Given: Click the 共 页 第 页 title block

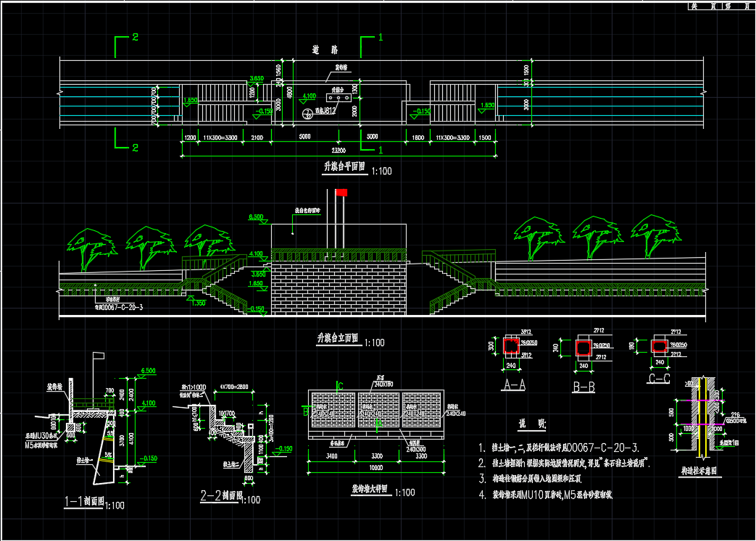Looking at the screenshot, I should click(720, 6).
